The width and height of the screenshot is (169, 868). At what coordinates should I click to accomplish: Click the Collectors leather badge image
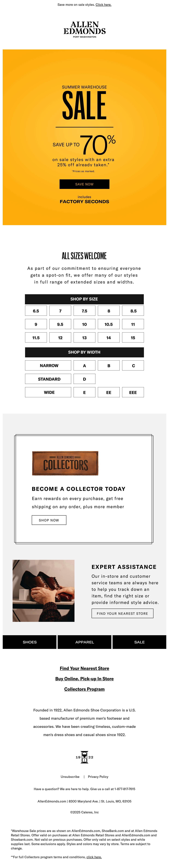pyautogui.click(x=65, y=463)
